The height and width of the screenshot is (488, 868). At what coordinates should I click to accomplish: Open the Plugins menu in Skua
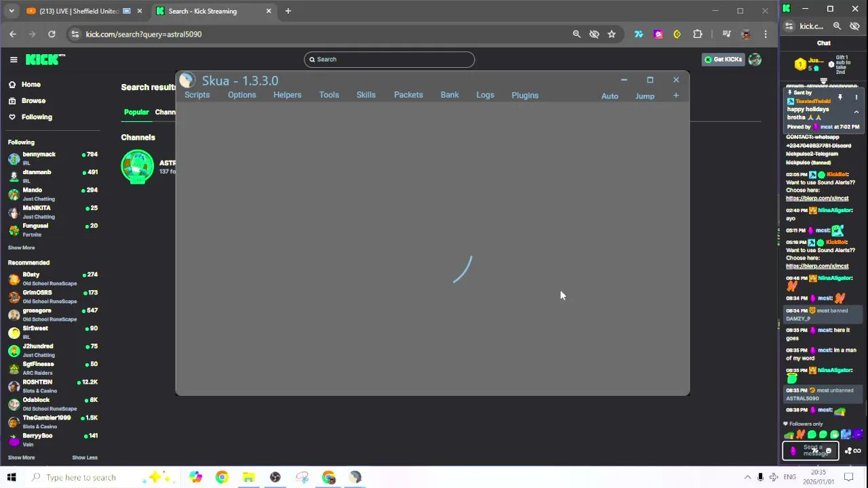[x=525, y=95]
